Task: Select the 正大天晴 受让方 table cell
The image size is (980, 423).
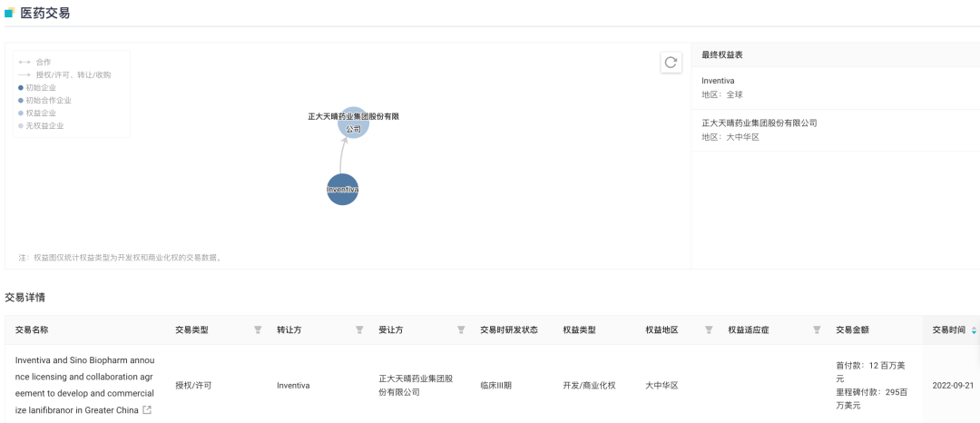Action: tap(416, 386)
